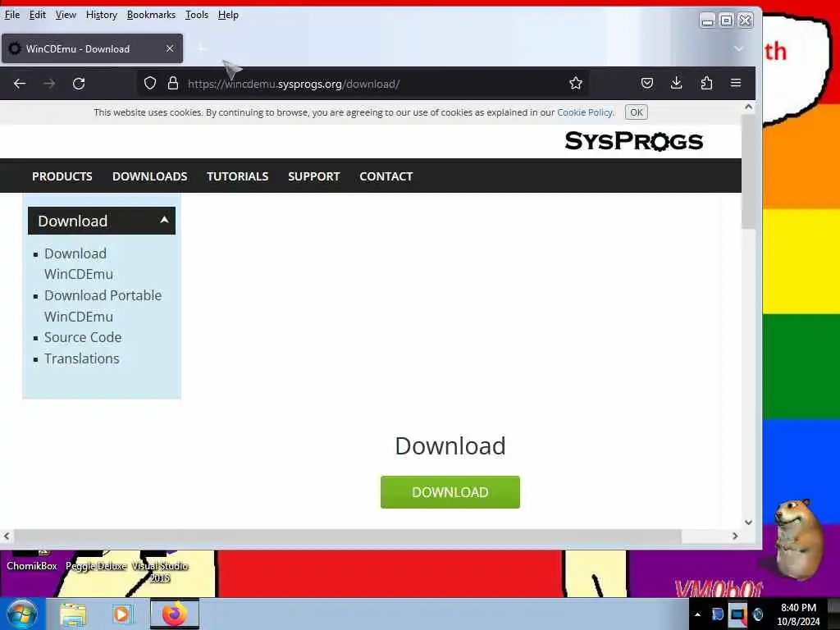
Task: Open the Source Code sidebar link
Action: (83, 337)
